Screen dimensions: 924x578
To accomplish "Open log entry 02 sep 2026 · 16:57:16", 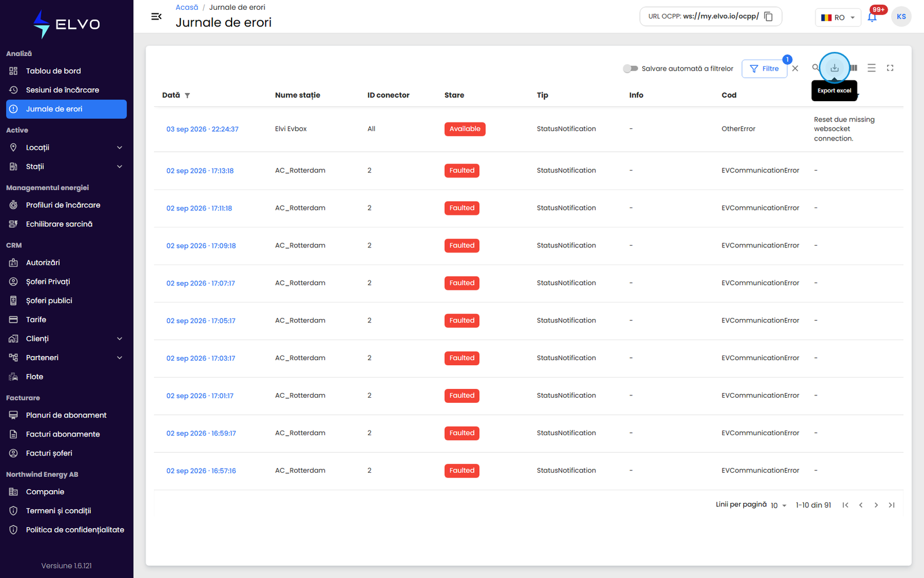I will [201, 471].
